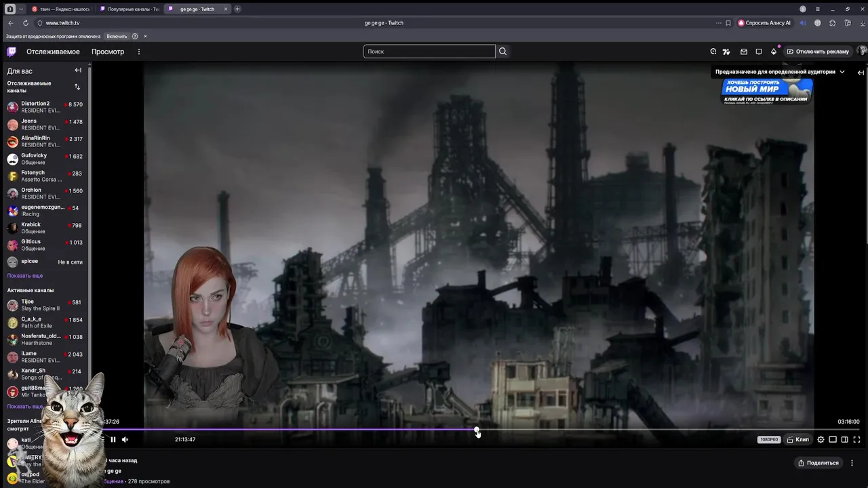868x488 pixels.
Task: Enter fullscreen video mode
Action: click(856, 439)
